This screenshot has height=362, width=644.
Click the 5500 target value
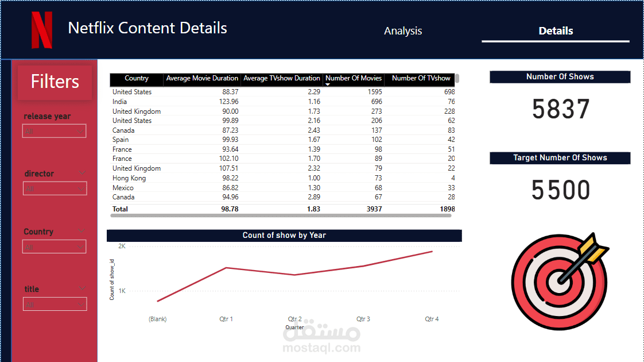pos(561,190)
